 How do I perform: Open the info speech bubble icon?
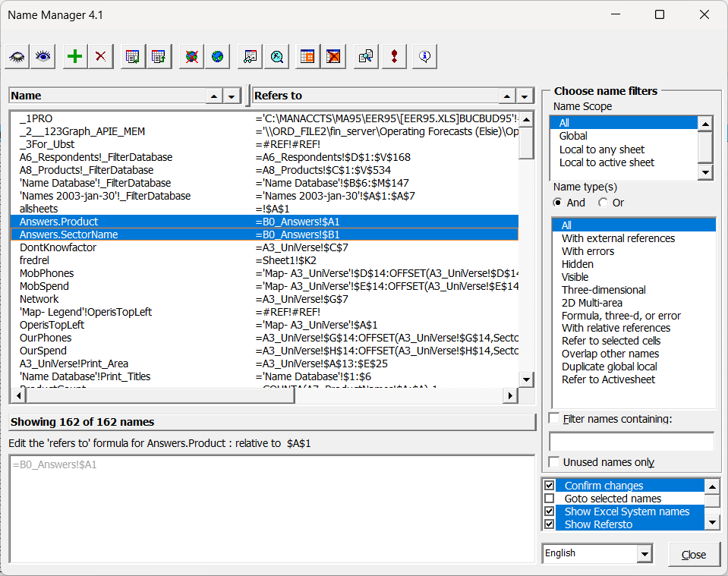pos(424,57)
